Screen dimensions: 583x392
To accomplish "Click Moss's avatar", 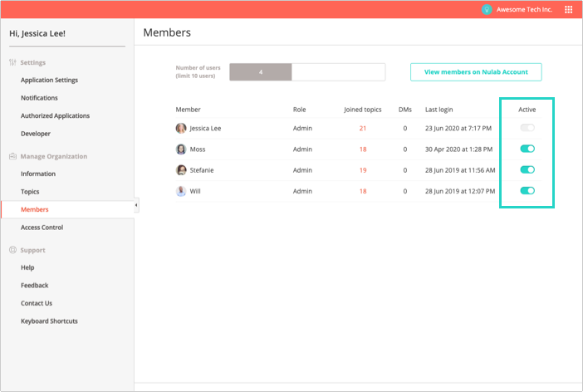I will pos(181,149).
